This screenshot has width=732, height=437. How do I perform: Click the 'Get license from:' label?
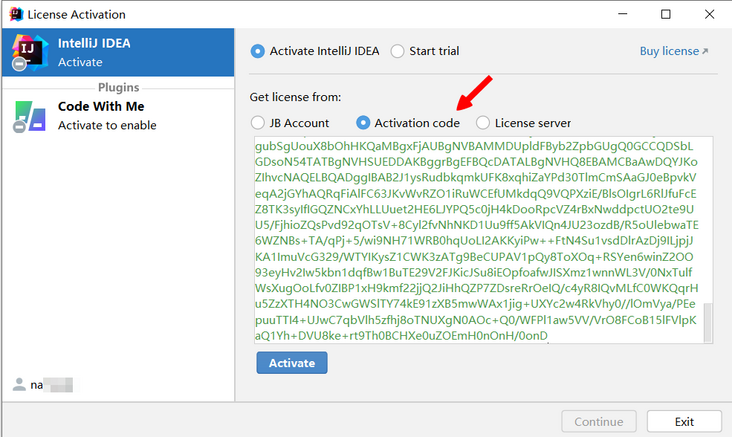point(295,97)
